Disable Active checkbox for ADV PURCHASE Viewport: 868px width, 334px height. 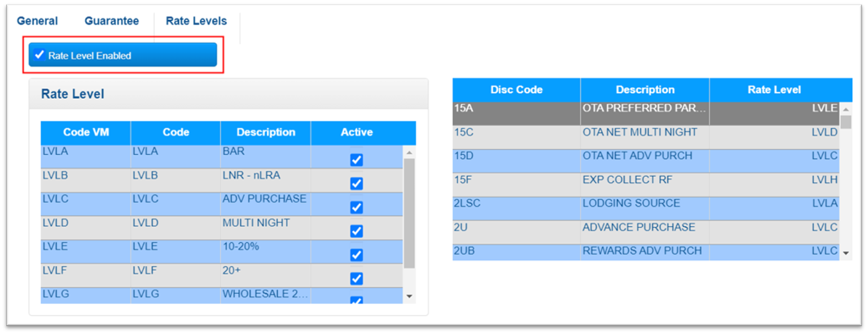pyautogui.click(x=356, y=208)
